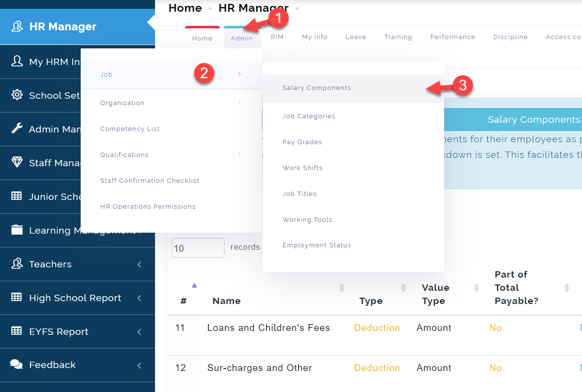
Task: Open High School Report in sidebar
Action: pyautogui.click(x=77, y=298)
